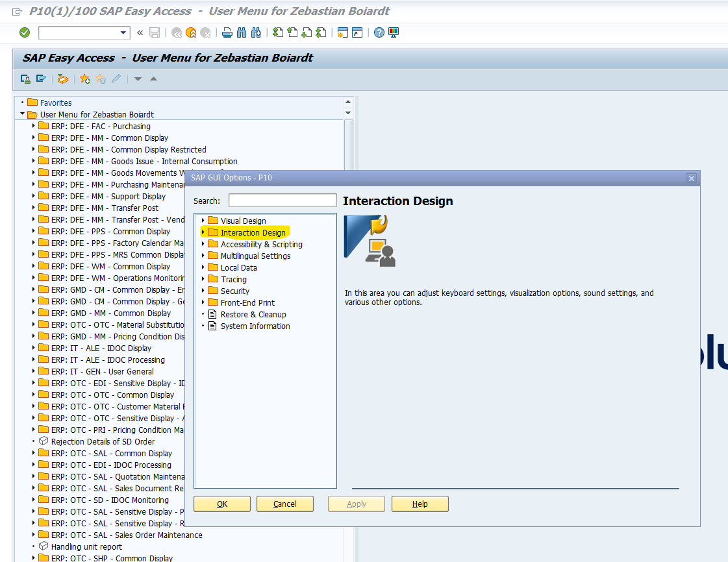Viewport: 728px width, 562px height.
Task: Expand the Multilingual Settings node
Action: (x=203, y=255)
